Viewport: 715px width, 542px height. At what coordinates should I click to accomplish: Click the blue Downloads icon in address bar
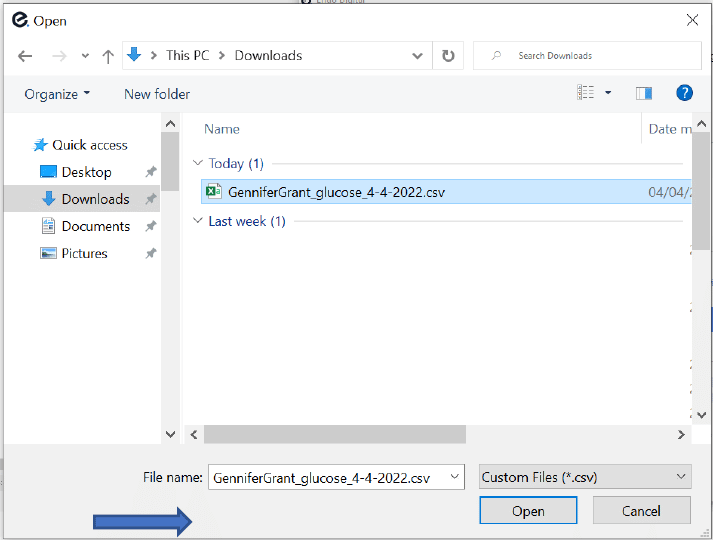point(134,55)
